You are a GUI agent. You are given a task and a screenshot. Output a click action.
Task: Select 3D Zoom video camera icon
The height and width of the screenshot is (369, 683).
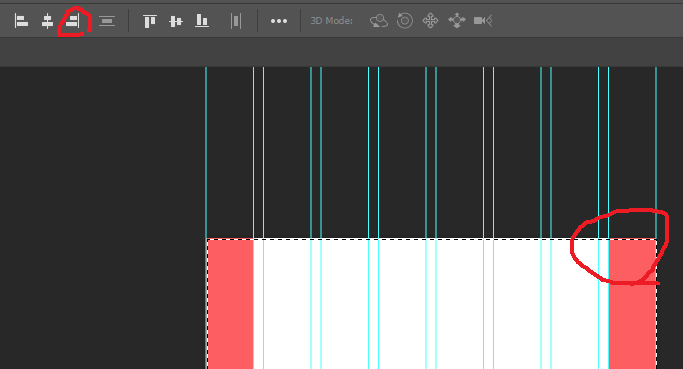click(x=483, y=20)
